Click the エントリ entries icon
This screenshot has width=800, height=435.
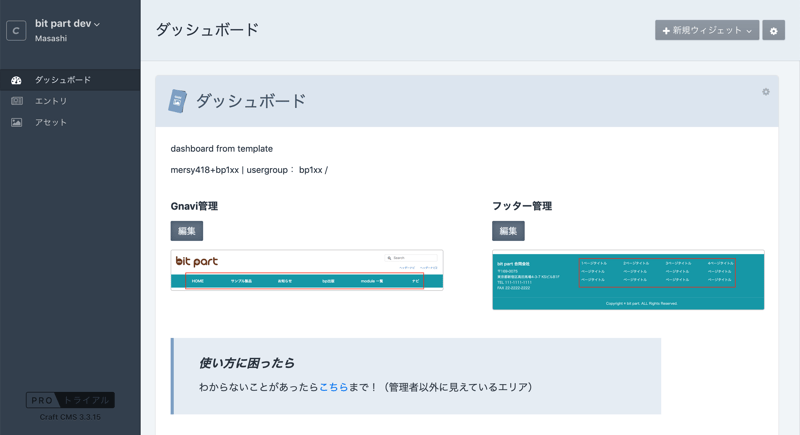17,101
